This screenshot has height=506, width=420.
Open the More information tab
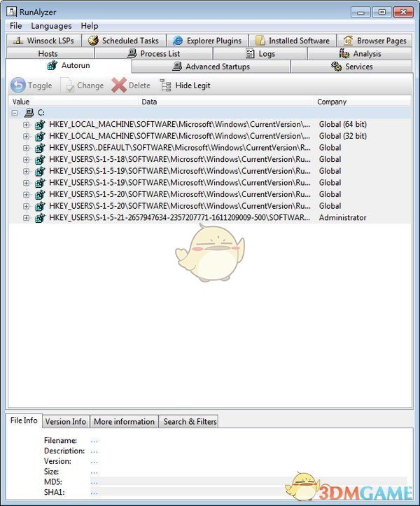point(124,421)
